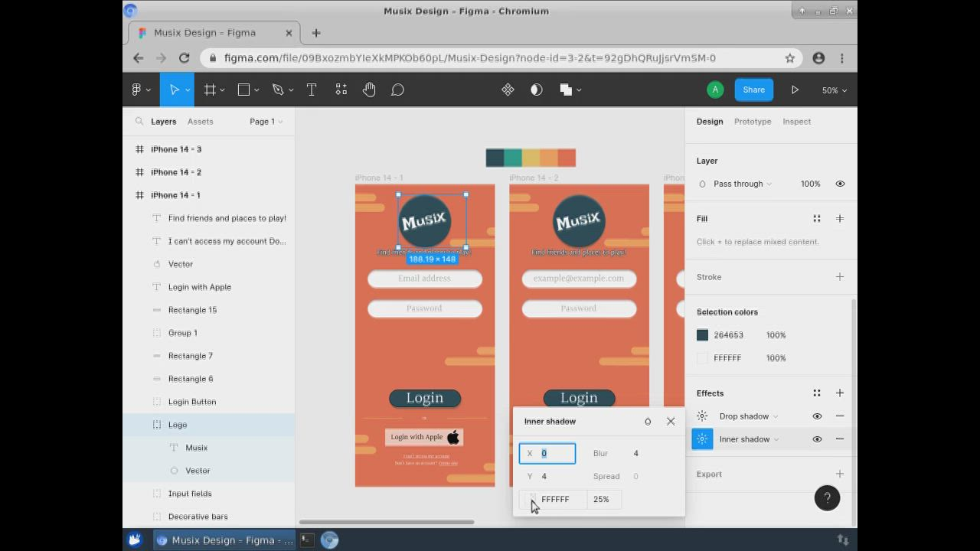Open the Comment tool
Image resolution: width=980 pixels, height=551 pixels.
(x=397, y=90)
